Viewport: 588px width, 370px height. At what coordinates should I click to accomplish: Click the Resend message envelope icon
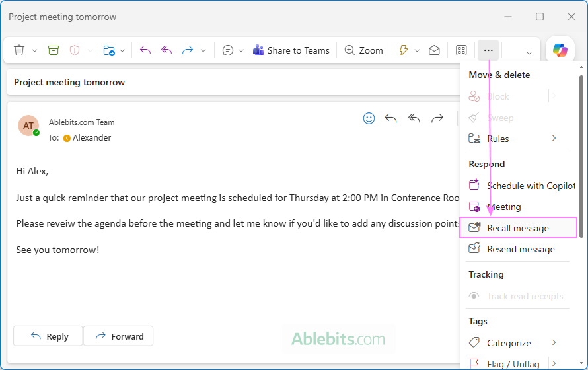pos(474,248)
